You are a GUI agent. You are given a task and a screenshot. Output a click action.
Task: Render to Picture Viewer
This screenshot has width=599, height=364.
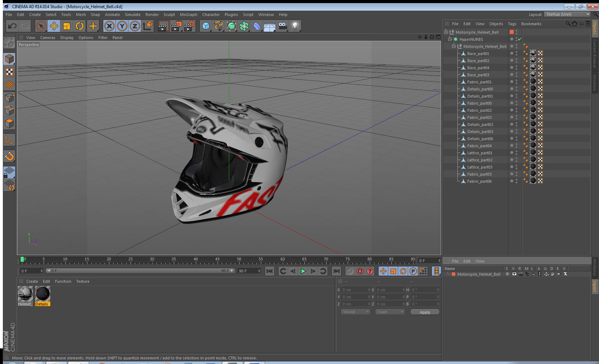[176, 26]
